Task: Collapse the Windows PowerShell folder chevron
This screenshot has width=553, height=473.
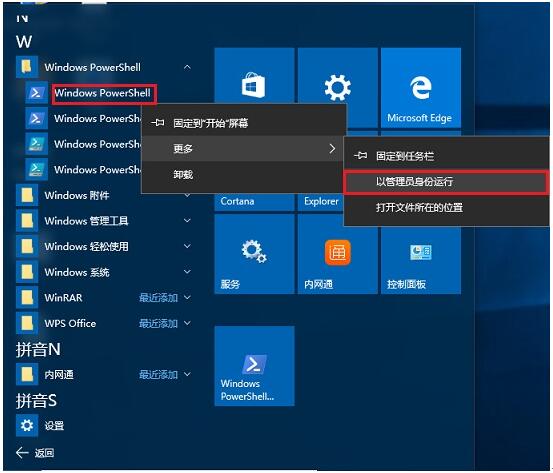Action: pos(187,67)
